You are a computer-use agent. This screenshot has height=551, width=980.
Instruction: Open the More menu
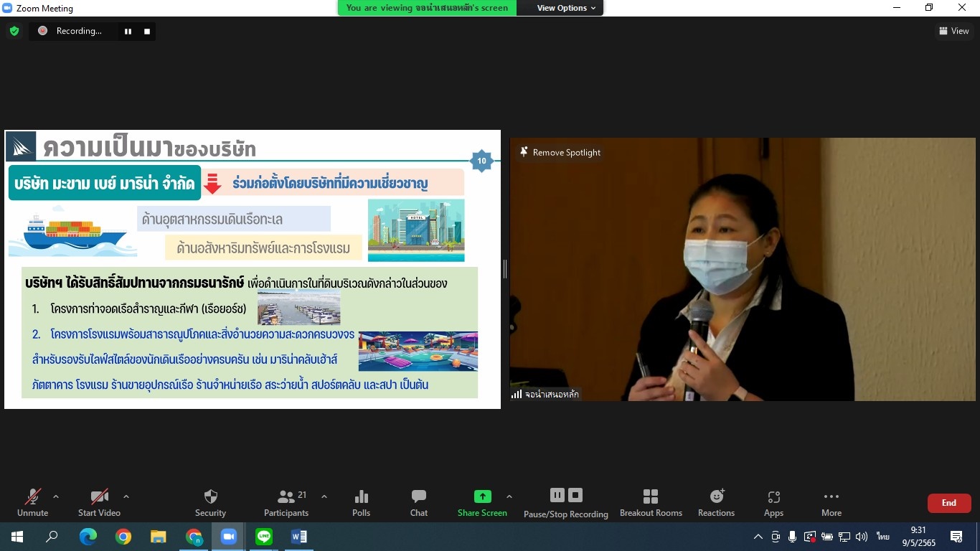tap(831, 502)
